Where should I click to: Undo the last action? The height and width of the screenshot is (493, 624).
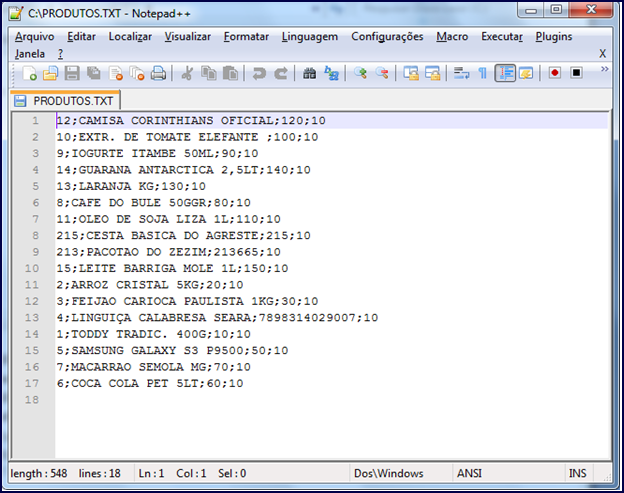tap(259, 73)
